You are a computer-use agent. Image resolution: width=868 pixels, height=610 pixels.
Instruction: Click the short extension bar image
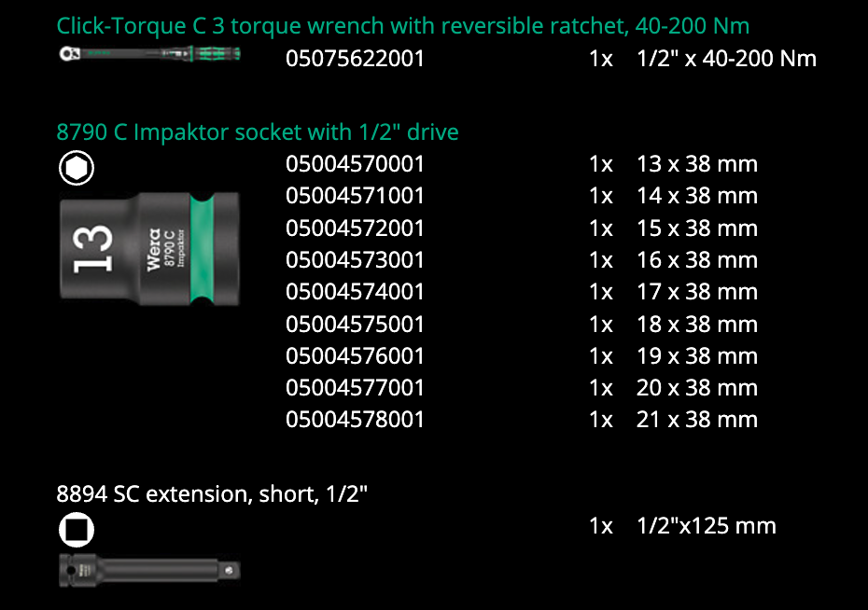(x=149, y=570)
